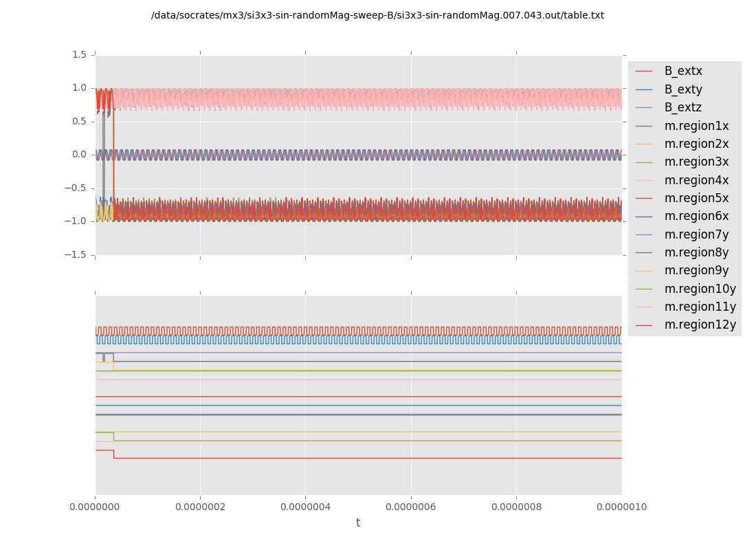Click the m.region3x legend line sample
The width and height of the screenshot is (756, 550).
[x=644, y=162]
